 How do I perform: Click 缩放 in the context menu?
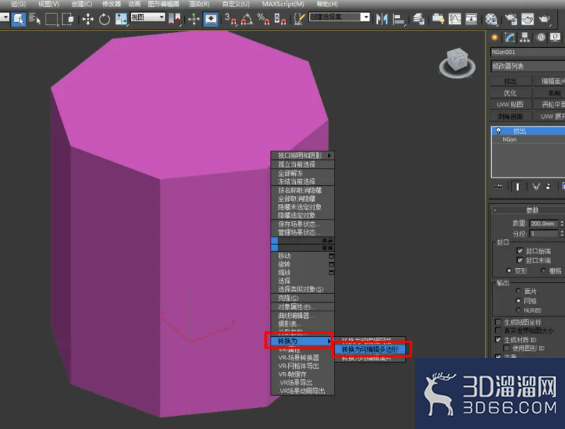284,272
